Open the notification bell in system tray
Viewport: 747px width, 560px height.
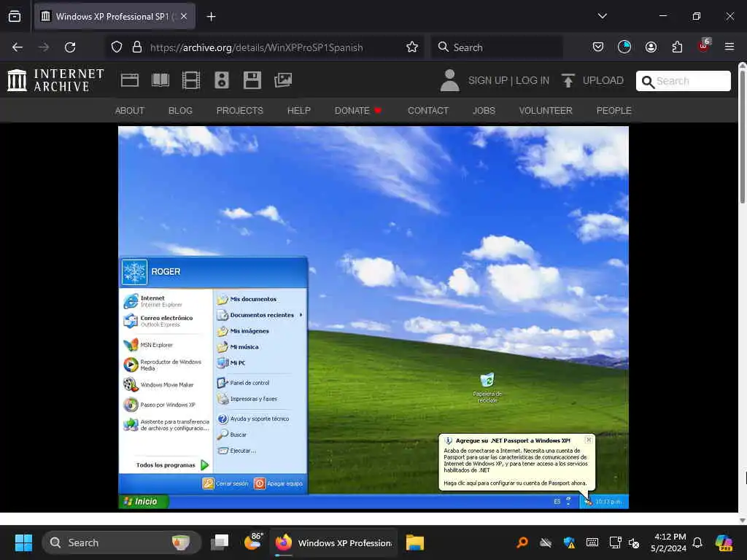(x=697, y=542)
